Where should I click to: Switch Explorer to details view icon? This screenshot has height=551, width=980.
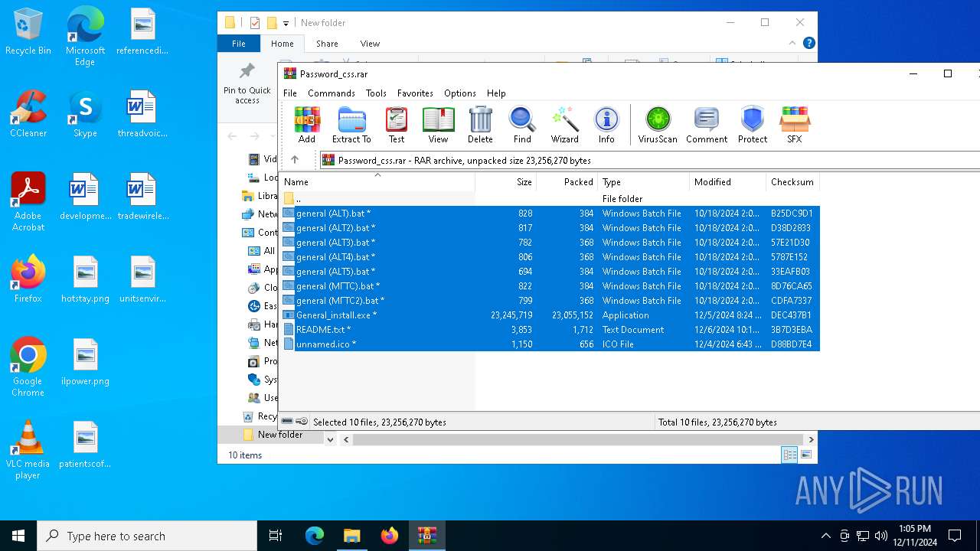pos(789,455)
